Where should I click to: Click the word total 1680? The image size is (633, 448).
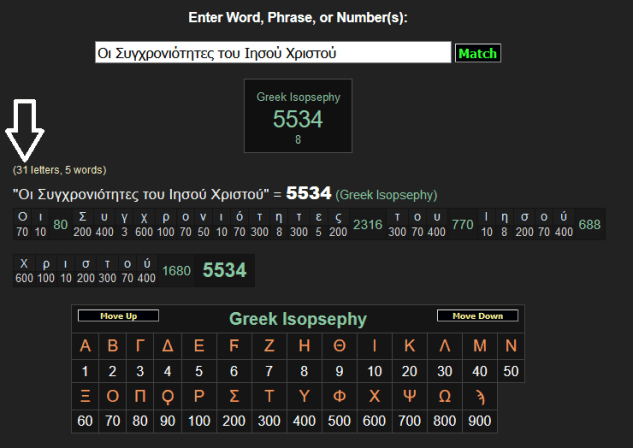click(176, 270)
